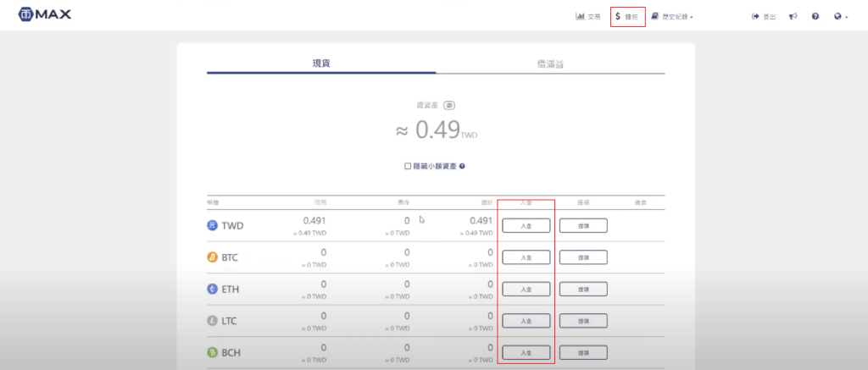Click the TWD available balance 0.491

click(314, 221)
